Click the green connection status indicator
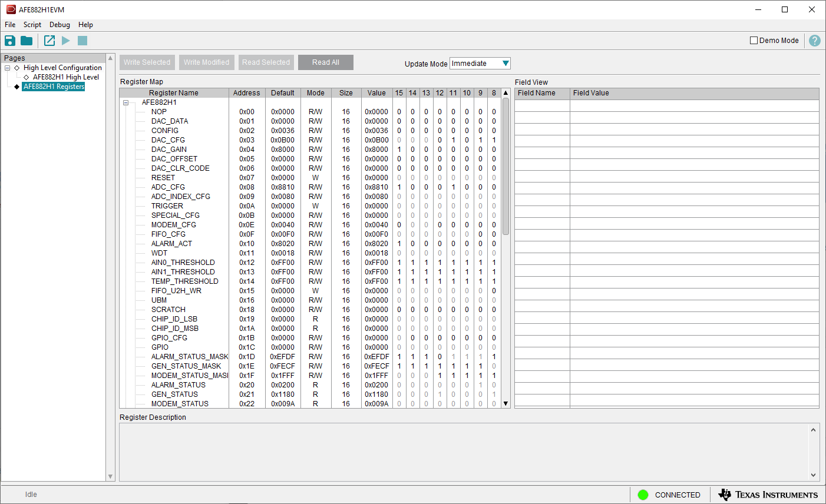 pyautogui.click(x=643, y=495)
